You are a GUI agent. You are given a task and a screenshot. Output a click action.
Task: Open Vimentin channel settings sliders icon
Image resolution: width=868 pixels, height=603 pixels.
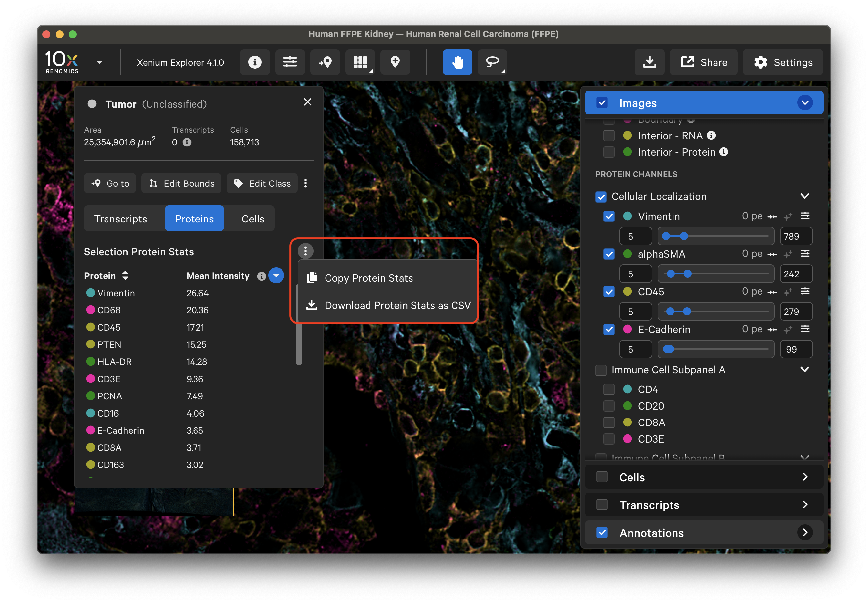point(805,216)
